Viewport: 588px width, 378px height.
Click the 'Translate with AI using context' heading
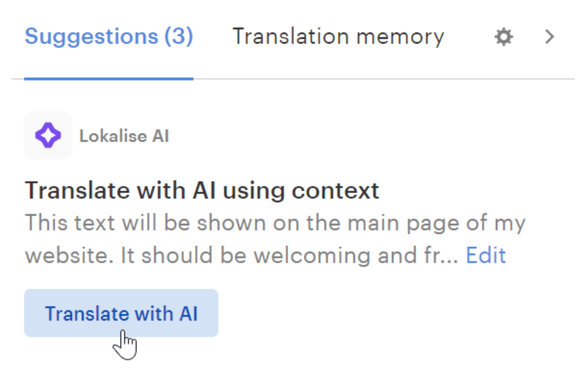click(x=202, y=190)
